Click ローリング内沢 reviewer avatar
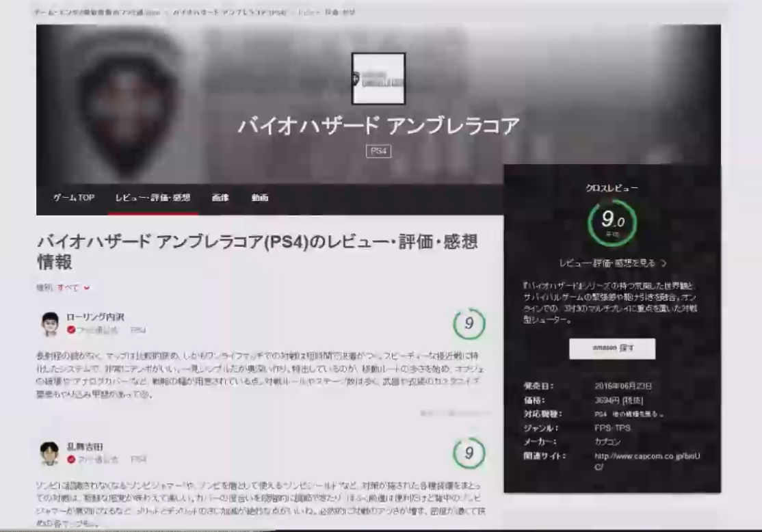 [x=50, y=323]
